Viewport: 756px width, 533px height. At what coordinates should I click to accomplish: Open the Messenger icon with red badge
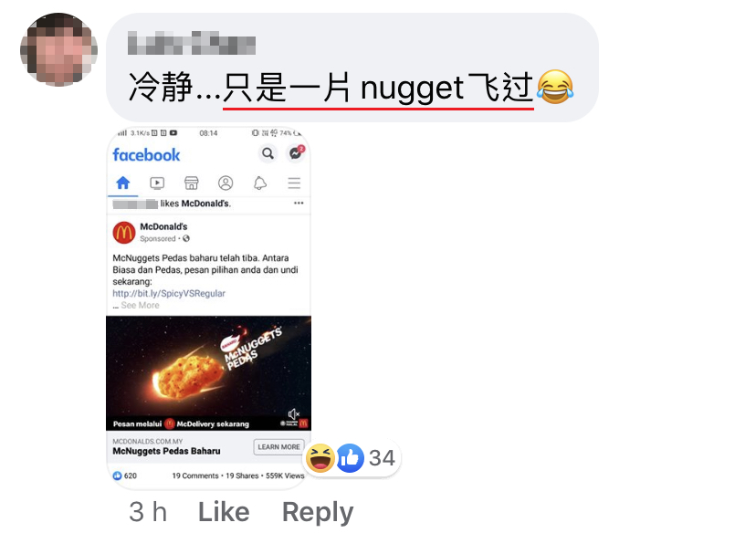[296, 153]
